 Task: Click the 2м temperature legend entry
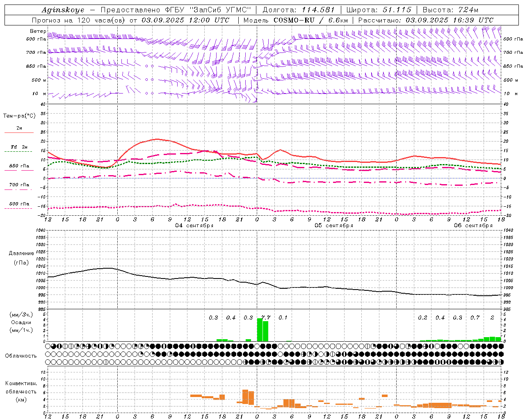[x=19, y=128]
